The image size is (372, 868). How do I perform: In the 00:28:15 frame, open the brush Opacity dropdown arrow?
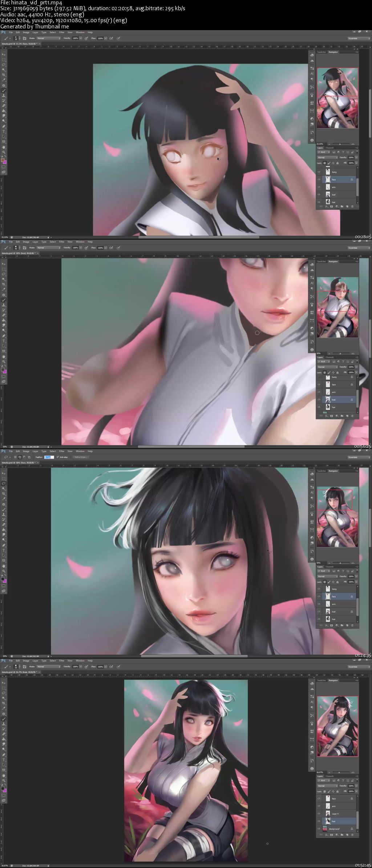[x=81, y=38]
